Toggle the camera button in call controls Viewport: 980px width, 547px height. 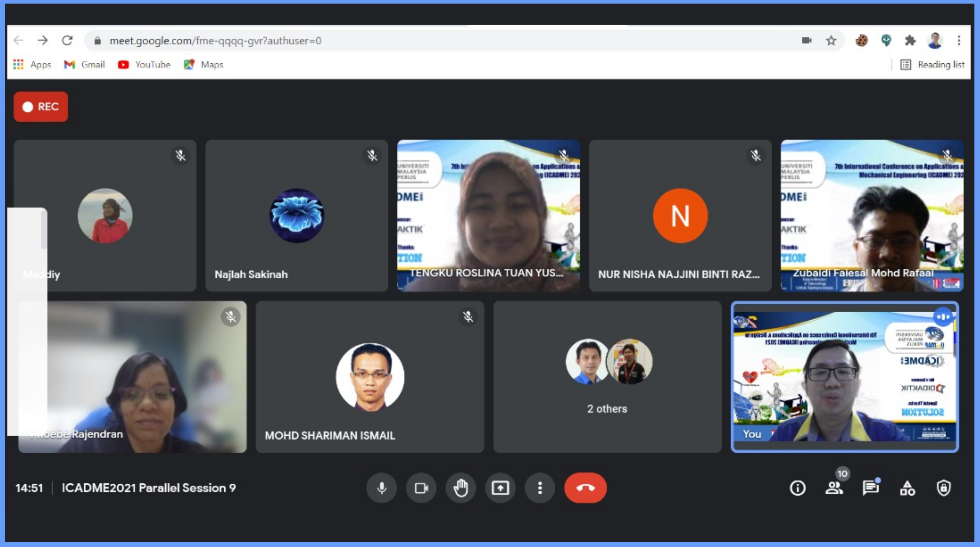click(421, 488)
